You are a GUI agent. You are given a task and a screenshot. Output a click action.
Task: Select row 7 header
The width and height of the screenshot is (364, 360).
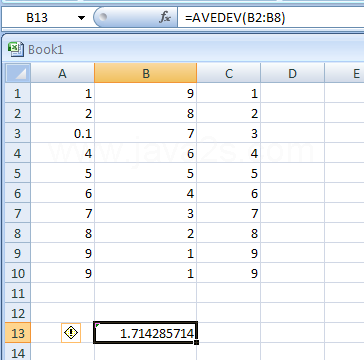tap(18, 213)
